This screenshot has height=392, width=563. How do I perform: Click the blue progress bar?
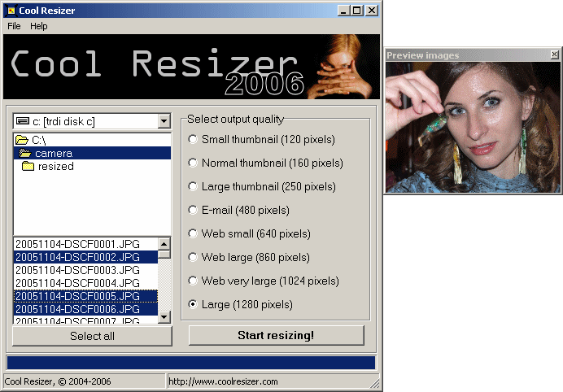pyautogui.click(x=191, y=363)
